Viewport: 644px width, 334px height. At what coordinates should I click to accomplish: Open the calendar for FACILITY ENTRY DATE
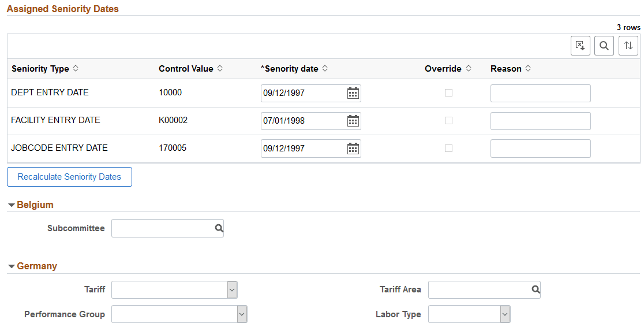353,121
